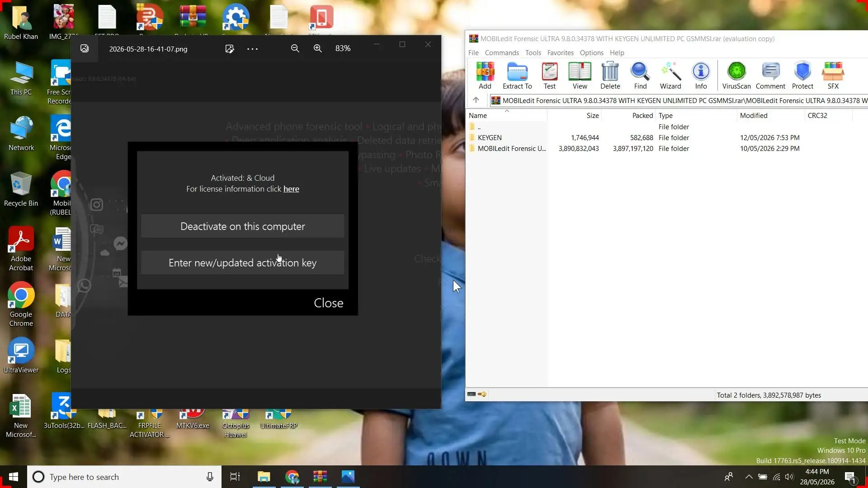Viewport: 868px width, 488px height.
Task: Click the 83% zoom level in Photos
Action: [x=343, y=48]
